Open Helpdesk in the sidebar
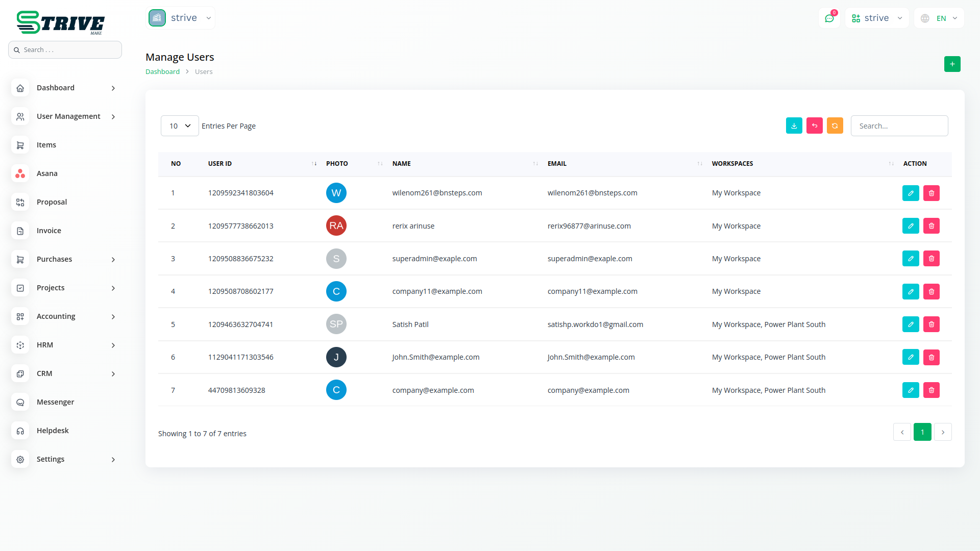The image size is (980, 551). (53, 431)
